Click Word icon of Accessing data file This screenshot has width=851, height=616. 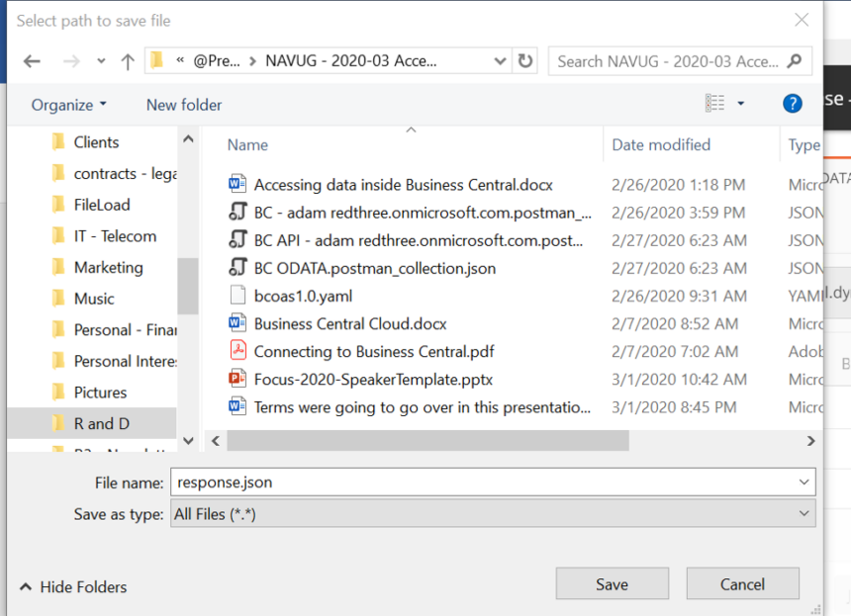coord(237,184)
